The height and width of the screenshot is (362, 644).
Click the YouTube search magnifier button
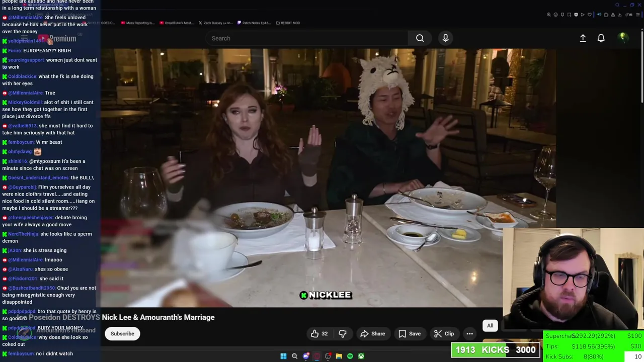coord(420,38)
